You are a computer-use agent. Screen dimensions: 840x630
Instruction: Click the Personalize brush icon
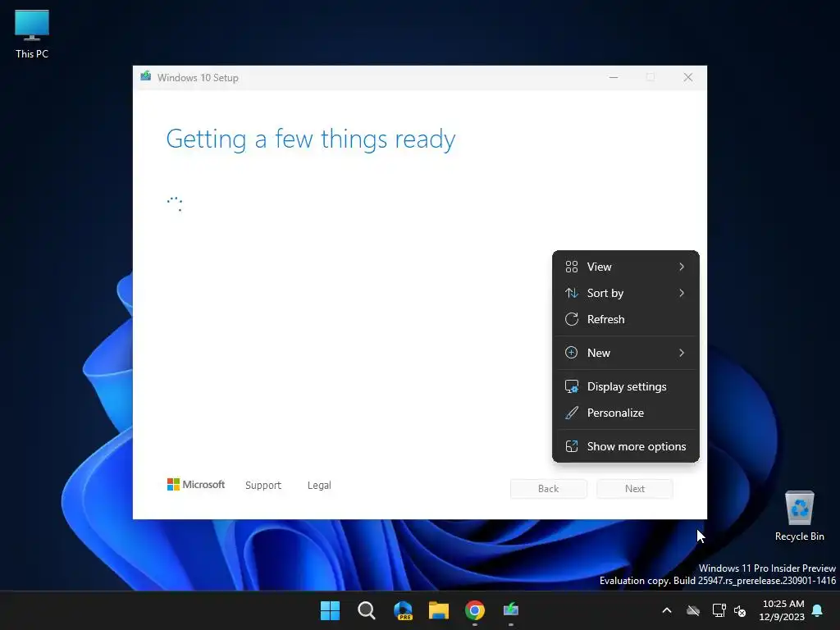coord(572,413)
